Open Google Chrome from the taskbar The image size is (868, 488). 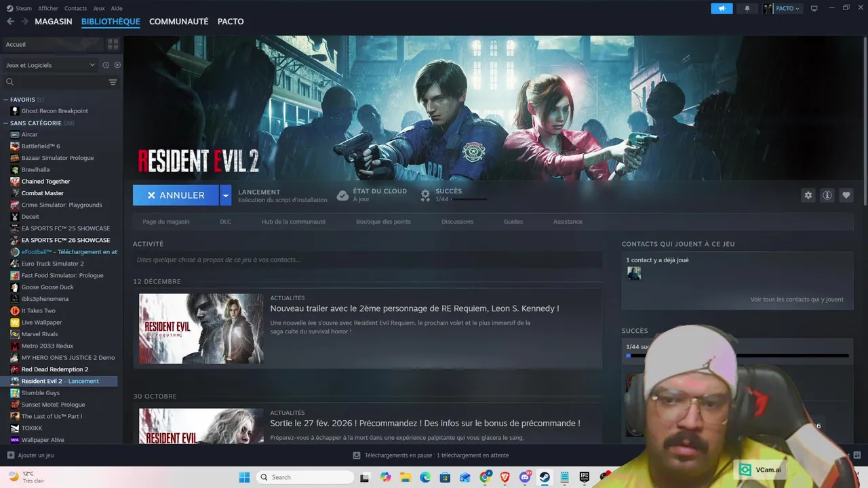[486, 477]
